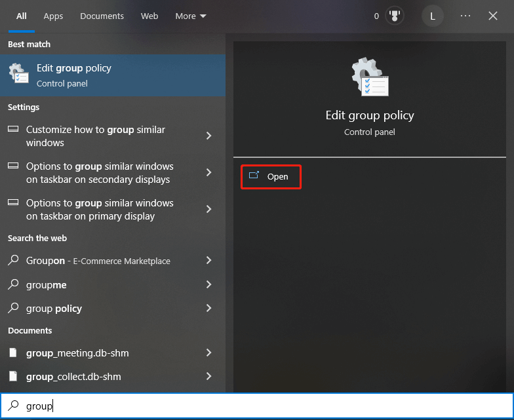Click the L user account avatar
This screenshot has width=514, height=420.
pyautogui.click(x=433, y=16)
